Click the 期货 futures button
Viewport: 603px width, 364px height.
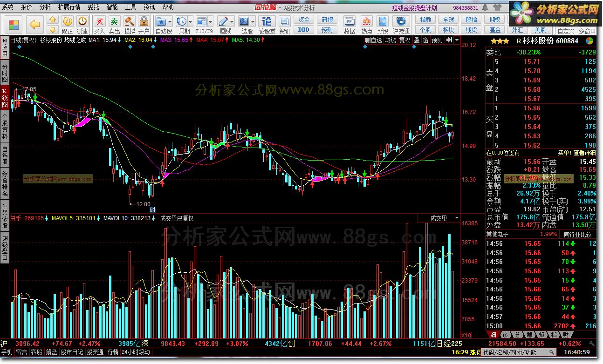pos(471,30)
